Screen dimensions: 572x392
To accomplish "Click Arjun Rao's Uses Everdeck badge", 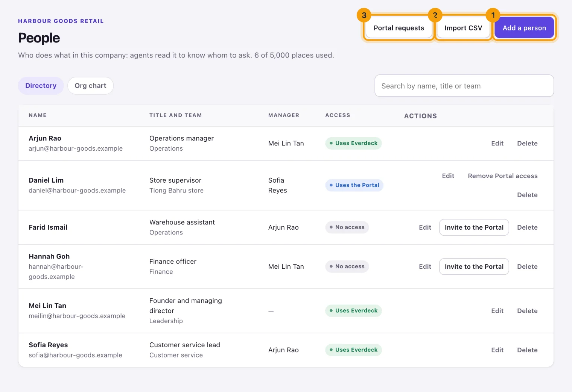I will [x=353, y=143].
